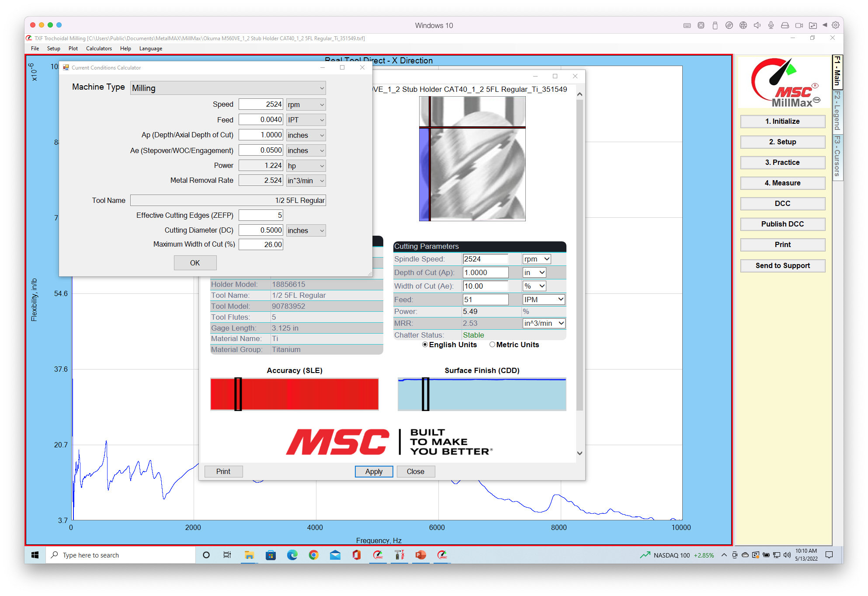Open the Width of Cut % unit dropdown
Viewport: 868px width, 596px height.
[535, 286]
